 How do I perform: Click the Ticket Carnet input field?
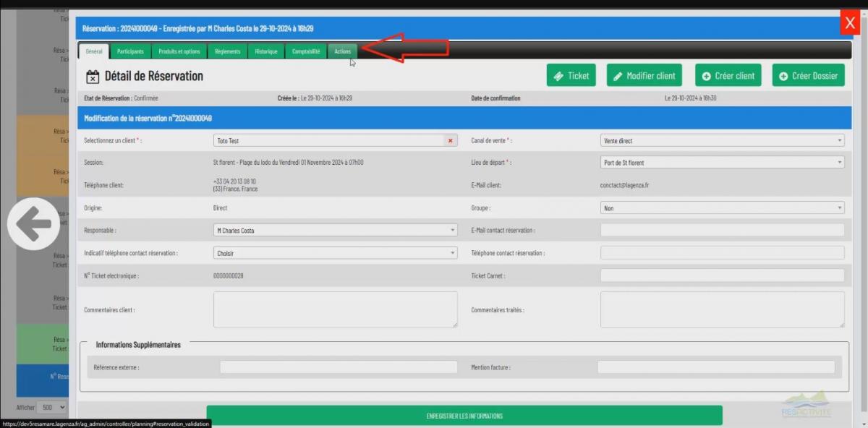point(723,275)
